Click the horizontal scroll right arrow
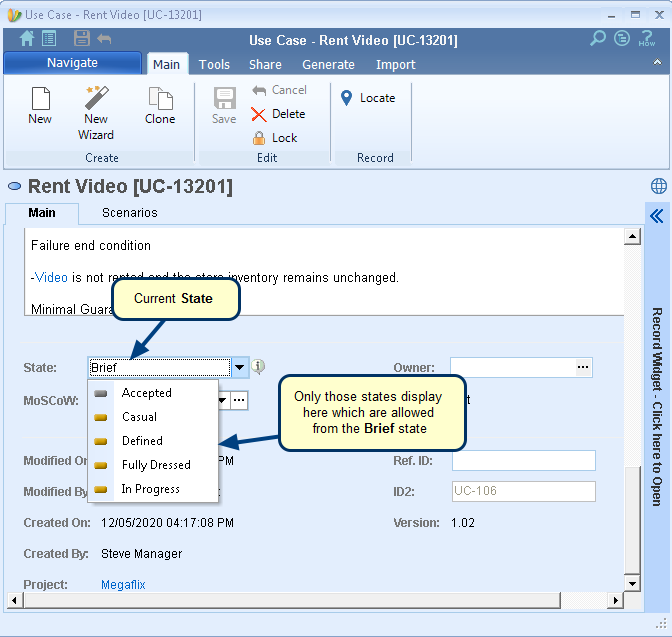 point(615,600)
